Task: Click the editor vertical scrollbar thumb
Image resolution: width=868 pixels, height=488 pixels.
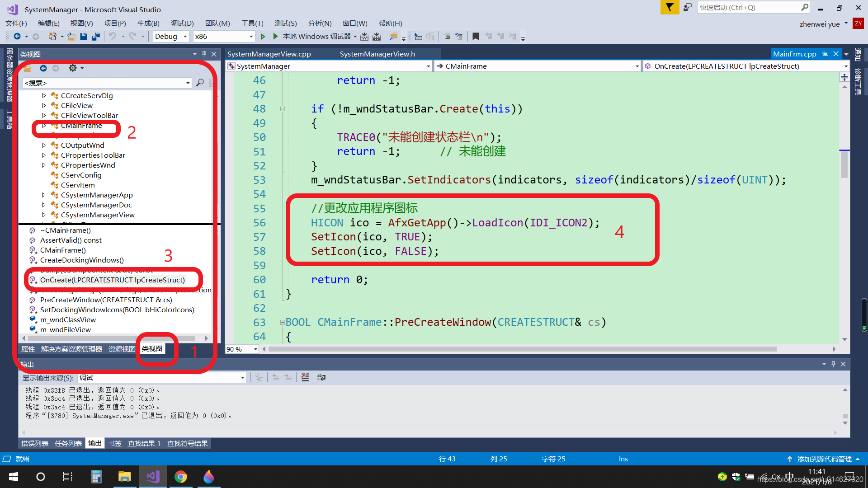Action: (844, 165)
